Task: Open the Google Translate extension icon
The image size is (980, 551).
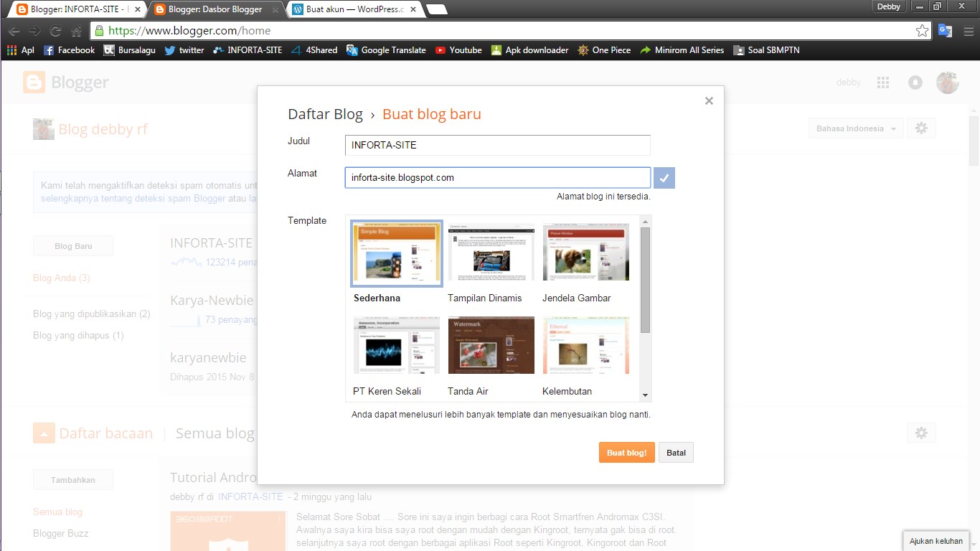Action: (945, 31)
